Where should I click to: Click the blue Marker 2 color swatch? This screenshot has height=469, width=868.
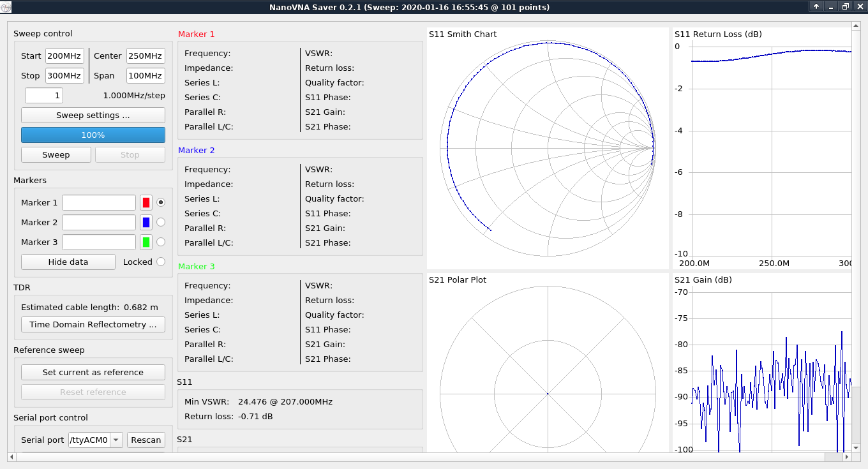point(146,223)
